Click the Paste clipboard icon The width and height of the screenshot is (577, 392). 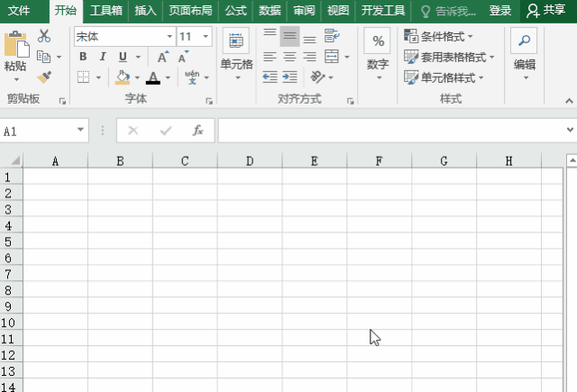(16, 44)
